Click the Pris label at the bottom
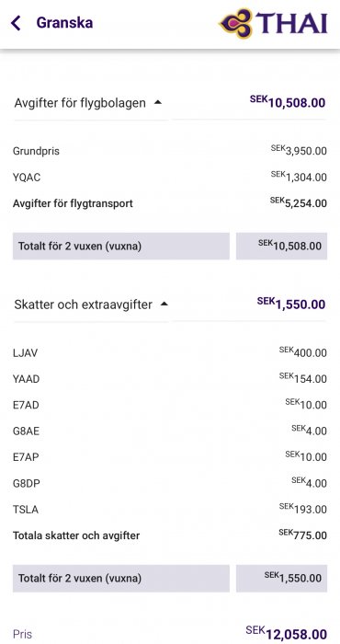 point(22,634)
